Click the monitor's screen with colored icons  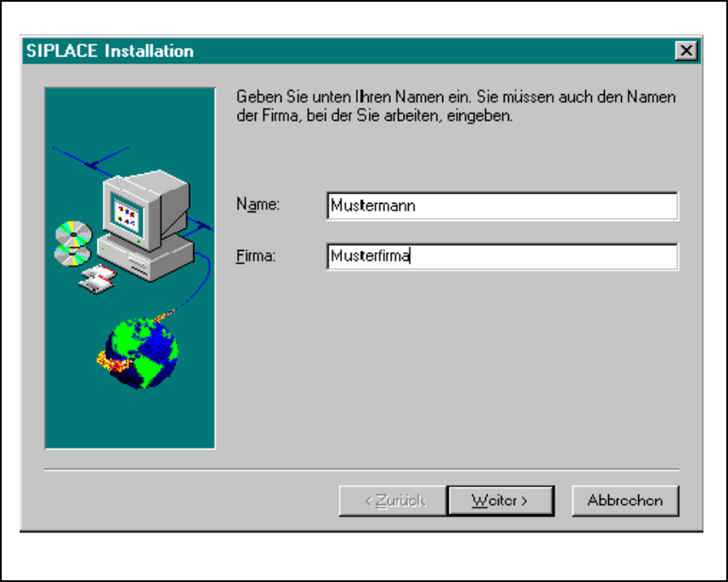127,217
